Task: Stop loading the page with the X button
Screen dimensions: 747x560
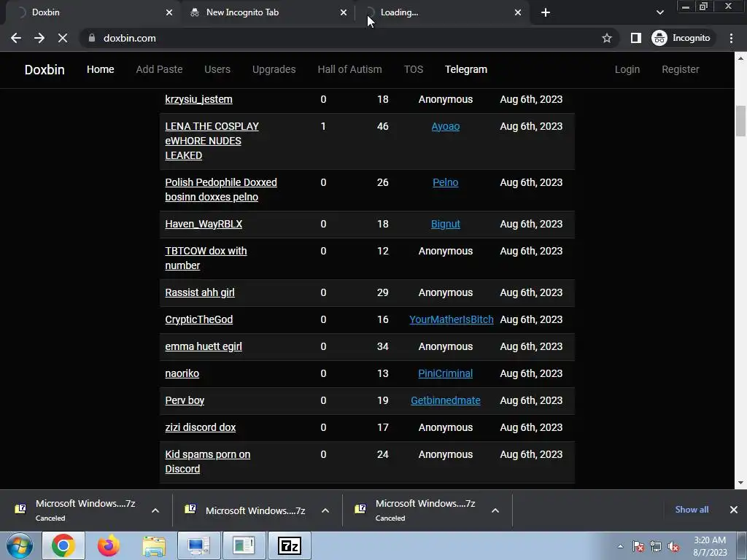Action: pos(63,38)
